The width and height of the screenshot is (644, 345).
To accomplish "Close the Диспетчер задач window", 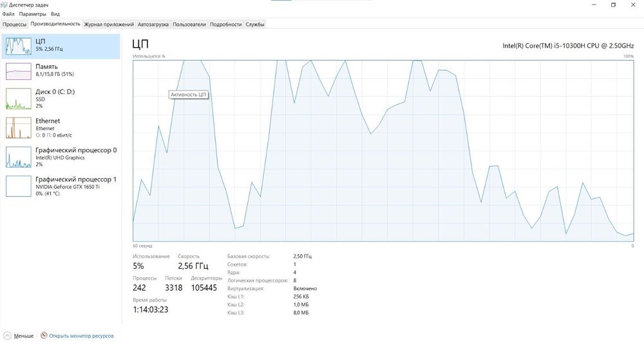I will coord(633,5).
